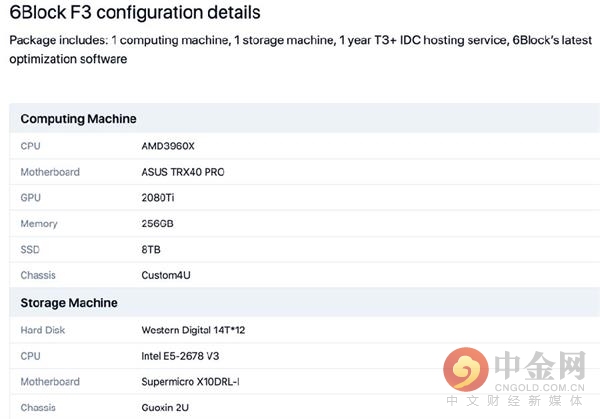
Task: Click 'CPU' label in Storage Machine section
Action: [x=30, y=356]
